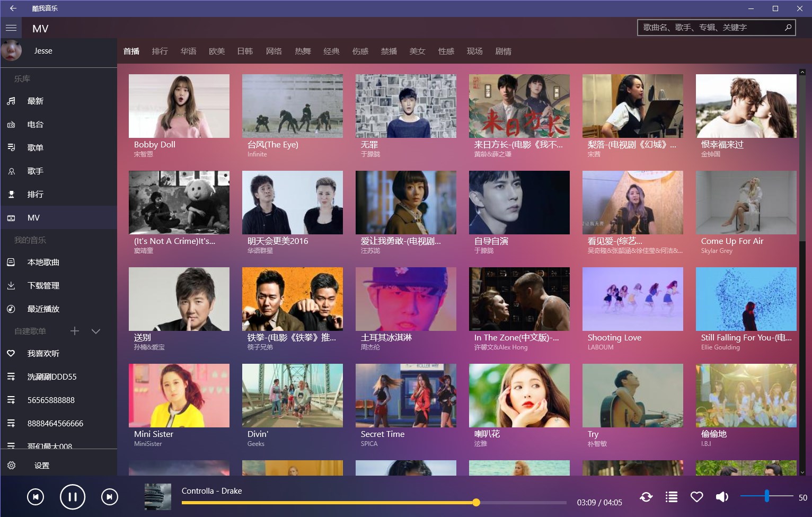Image resolution: width=812 pixels, height=517 pixels.
Task: Play the 喇叭花 MV thumbnail
Action: 519,396
